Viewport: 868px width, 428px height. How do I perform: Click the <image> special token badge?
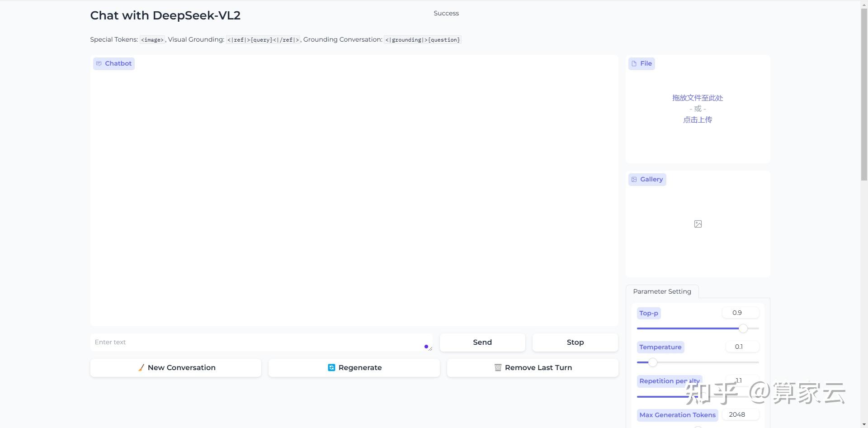pyautogui.click(x=152, y=40)
